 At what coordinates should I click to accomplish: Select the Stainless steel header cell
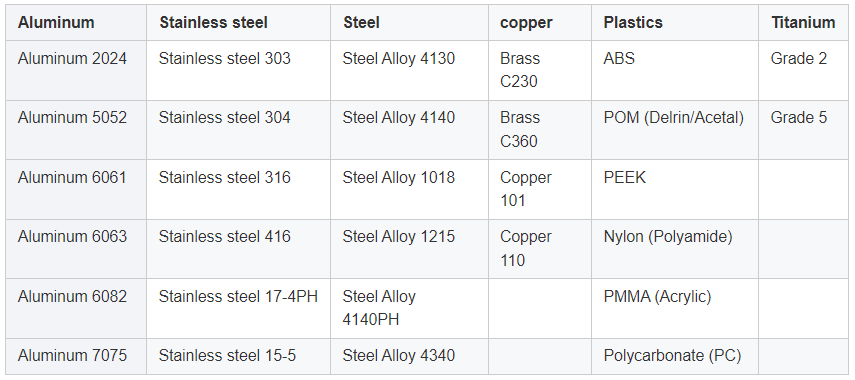tap(238, 23)
